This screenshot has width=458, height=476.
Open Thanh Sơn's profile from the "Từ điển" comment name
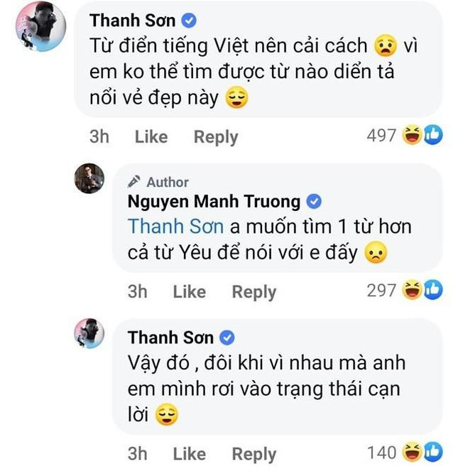132,19
